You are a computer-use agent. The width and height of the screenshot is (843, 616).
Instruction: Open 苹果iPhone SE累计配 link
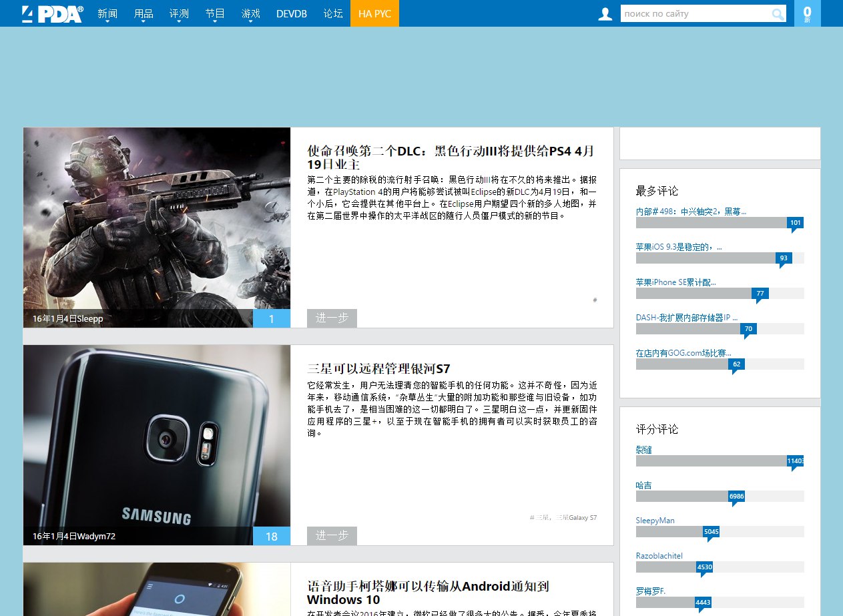675,282
